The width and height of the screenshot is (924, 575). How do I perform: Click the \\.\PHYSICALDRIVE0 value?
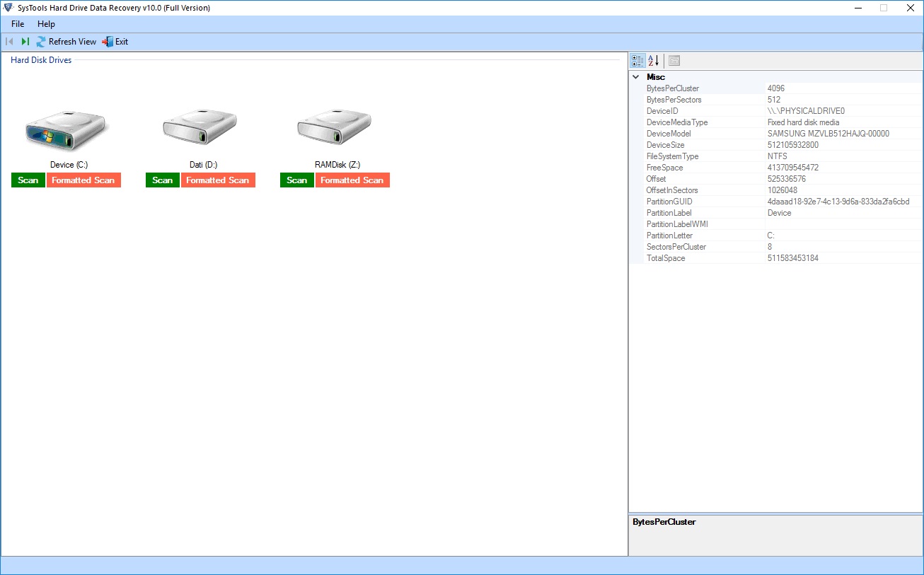[806, 111]
